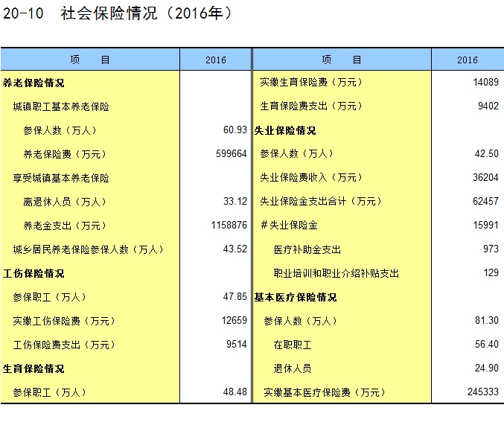Select the 养老保险情况 section heading
504x428 pixels.
tap(34, 83)
